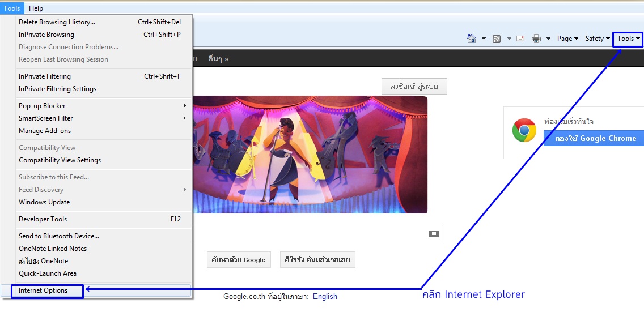Image resolution: width=644 pixels, height=325 pixels.
Task: Select Diagnose Connection Problems
Action: pos(100,47)
